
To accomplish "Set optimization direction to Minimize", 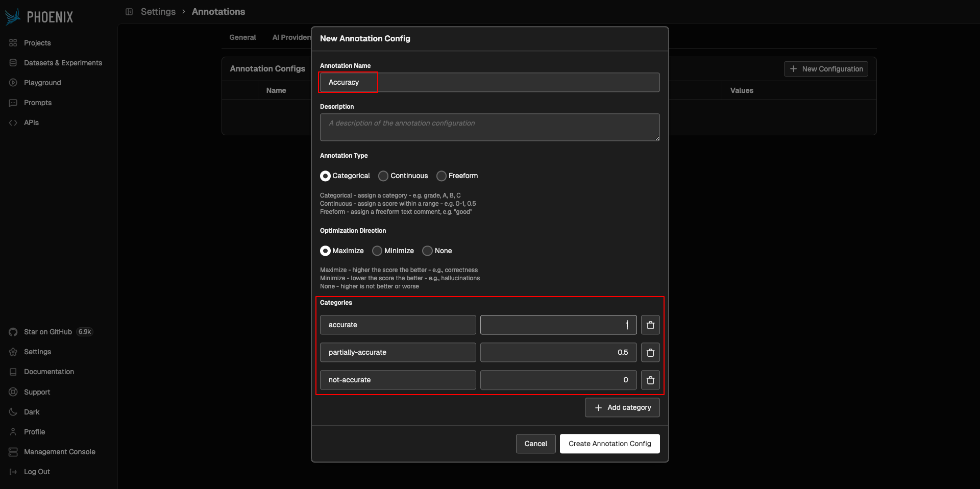I will pyautogui.click(x=377, y=251).
